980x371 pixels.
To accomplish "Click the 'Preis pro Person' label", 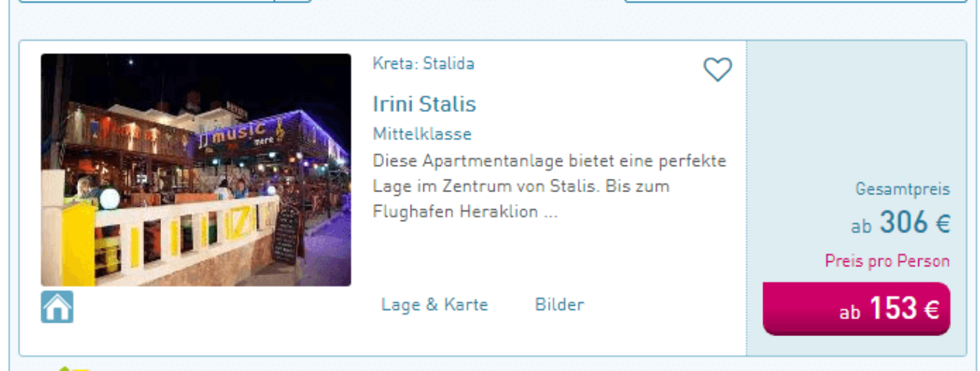I will (887, 261).
